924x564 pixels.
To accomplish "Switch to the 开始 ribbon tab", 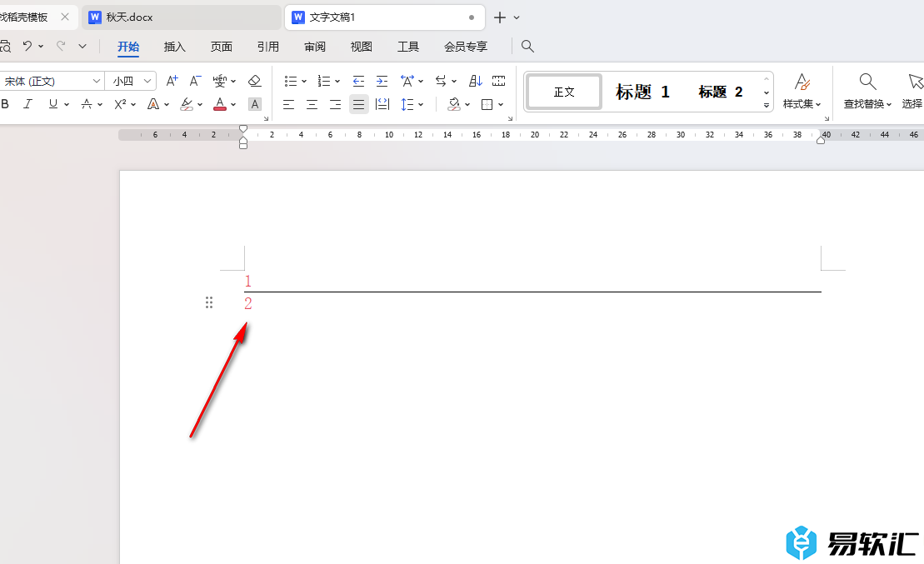I will pos(127,47).
